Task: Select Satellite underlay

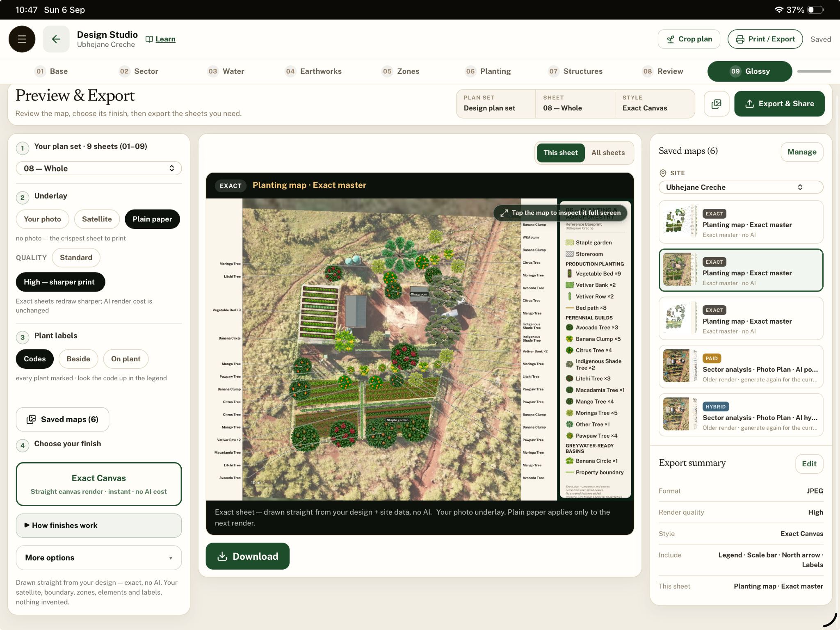Action: tap(97, 219)
